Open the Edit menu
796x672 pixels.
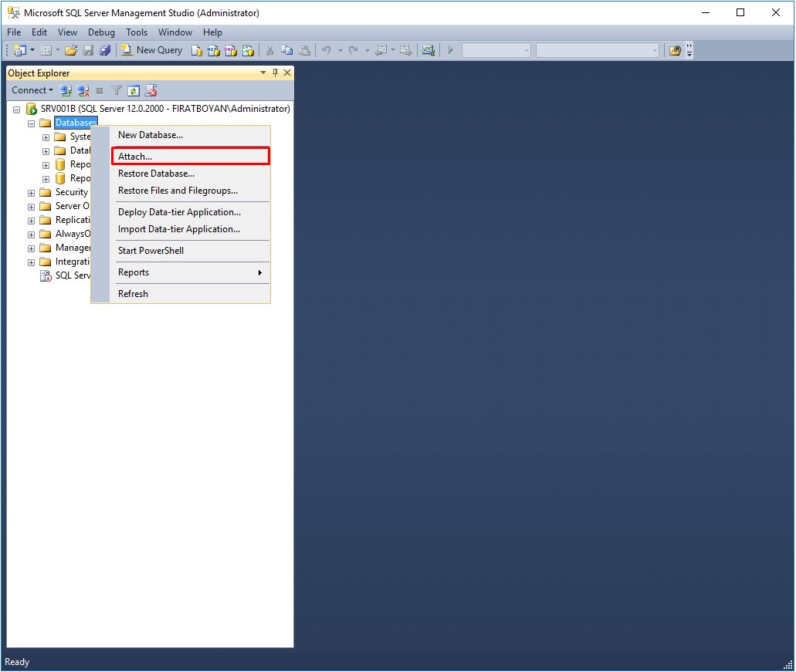pos(39,32)
